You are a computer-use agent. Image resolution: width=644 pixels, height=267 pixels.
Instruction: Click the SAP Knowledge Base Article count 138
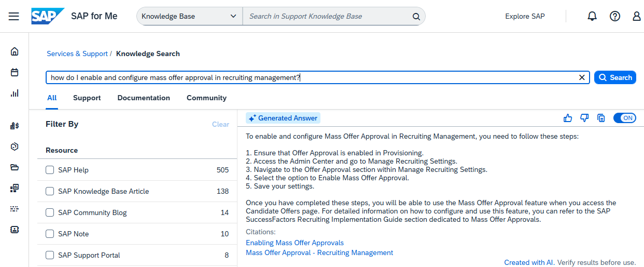[x=222, y=191]
